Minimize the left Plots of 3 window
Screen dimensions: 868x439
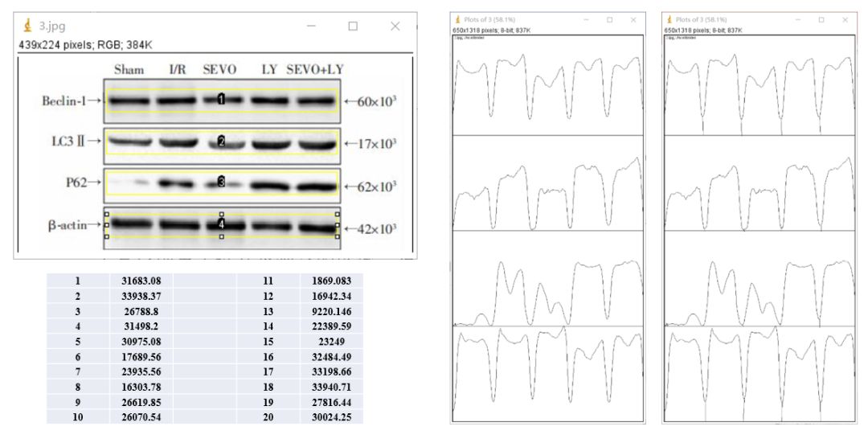click(x=586, y=20)
